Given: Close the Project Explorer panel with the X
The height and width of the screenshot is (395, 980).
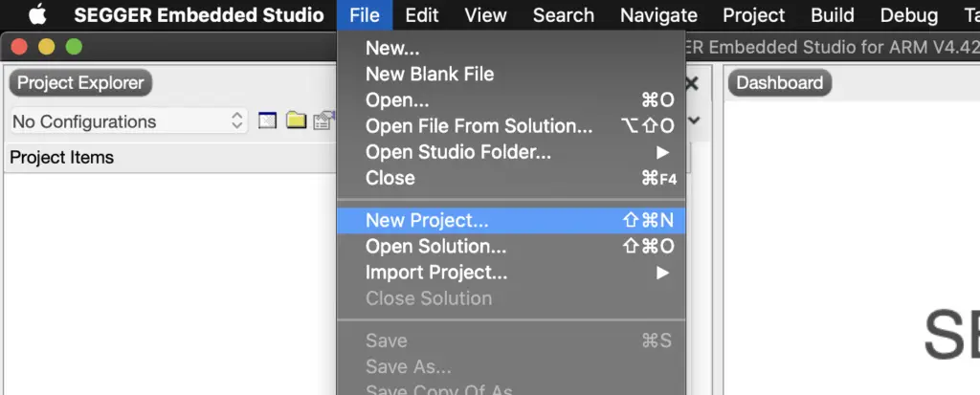Looking at the screenshot, I should [692, 84].
